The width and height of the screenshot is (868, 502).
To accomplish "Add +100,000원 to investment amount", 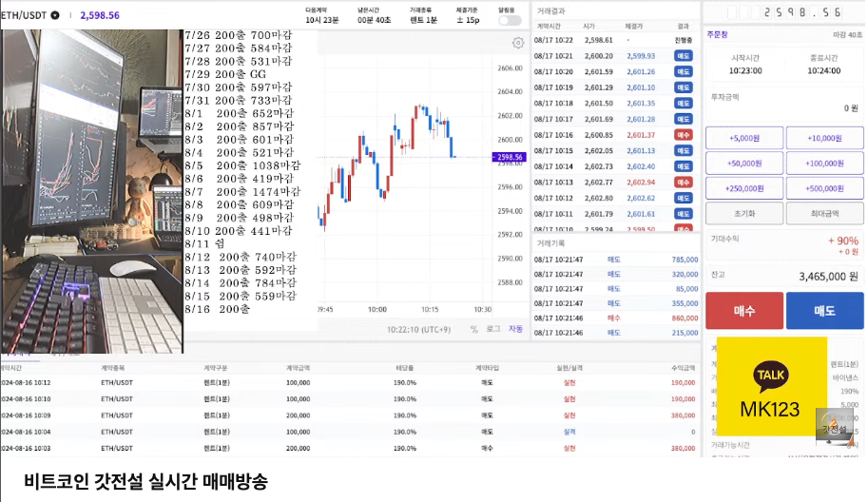I will (x=824, y=164).
